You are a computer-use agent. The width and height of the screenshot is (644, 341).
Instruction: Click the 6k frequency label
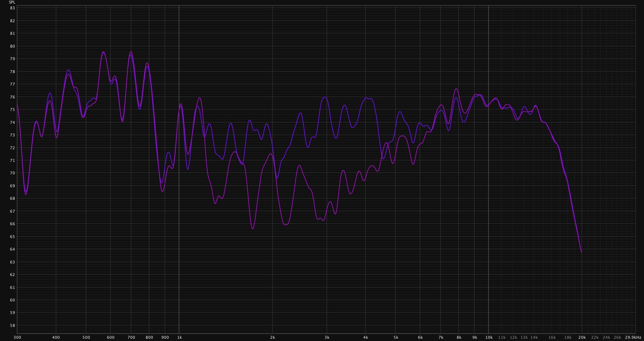420,337
